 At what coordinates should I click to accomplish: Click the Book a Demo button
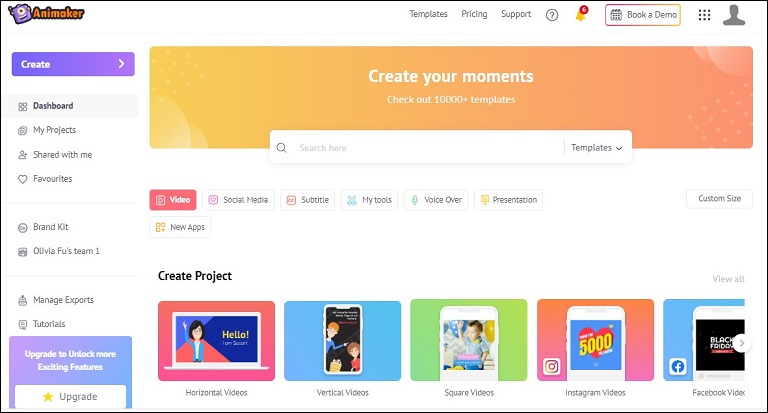tap(643, 15)
